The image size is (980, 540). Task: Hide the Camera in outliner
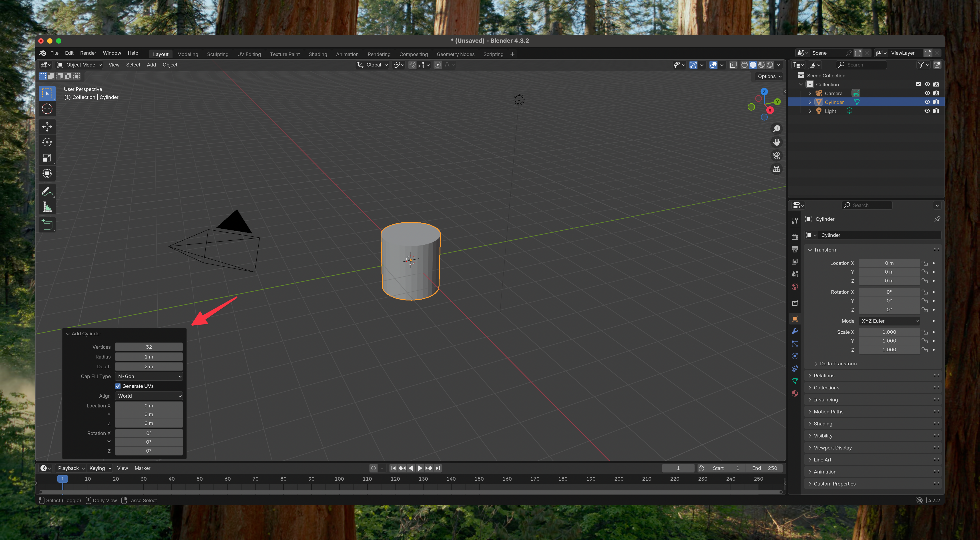point(927,93)
